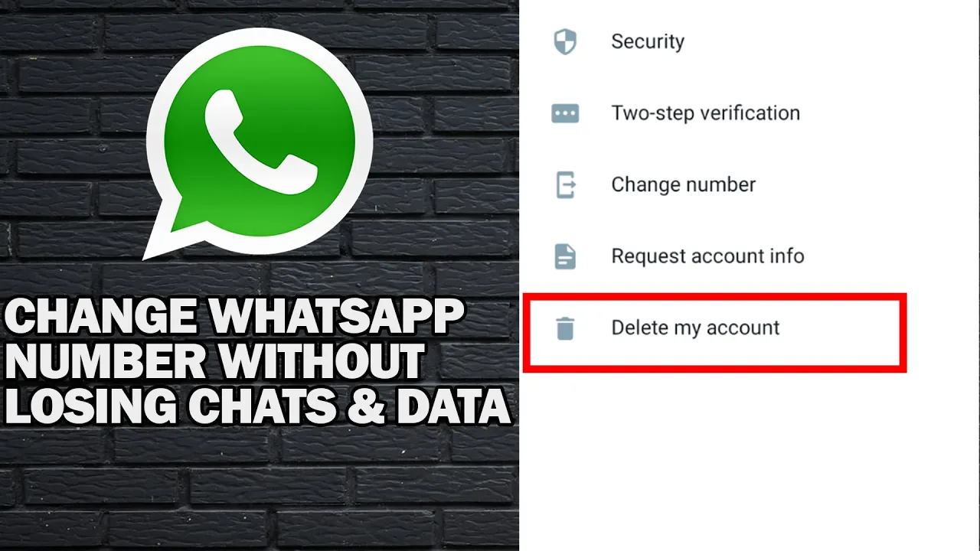This screenshot has height=551, width=980.
Task: Choose the Delete my account text
Action: 695,328
